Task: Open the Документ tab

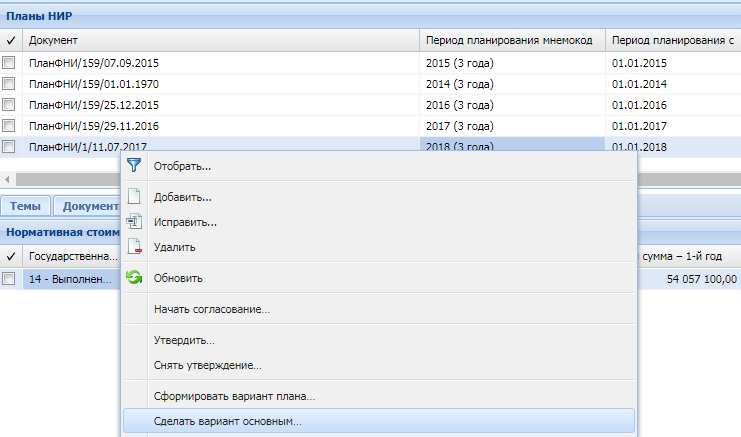Action: (x=88, y=206)
